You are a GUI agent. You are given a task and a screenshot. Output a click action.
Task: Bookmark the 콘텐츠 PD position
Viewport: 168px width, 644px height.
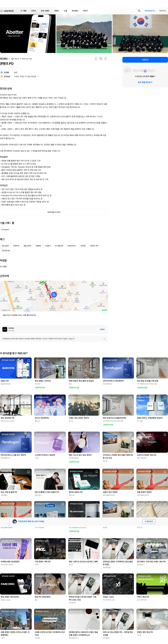[x=96, y=59]
